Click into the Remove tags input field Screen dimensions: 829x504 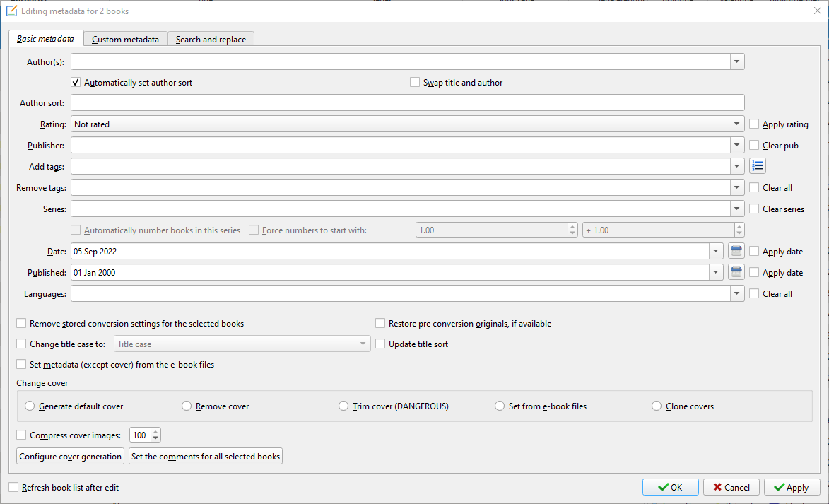tap(401, 187)
